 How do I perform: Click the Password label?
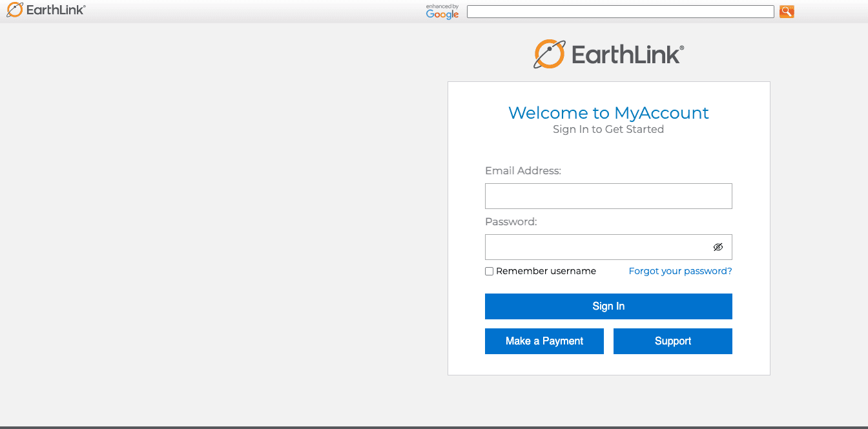511,221
